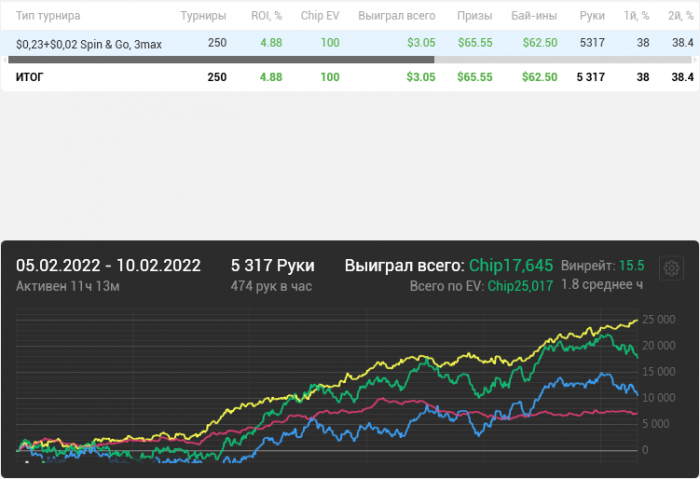Click the 5 317 Руки heading on the graph
Screen dimensions: 700x479
click(x=272, y=266)
